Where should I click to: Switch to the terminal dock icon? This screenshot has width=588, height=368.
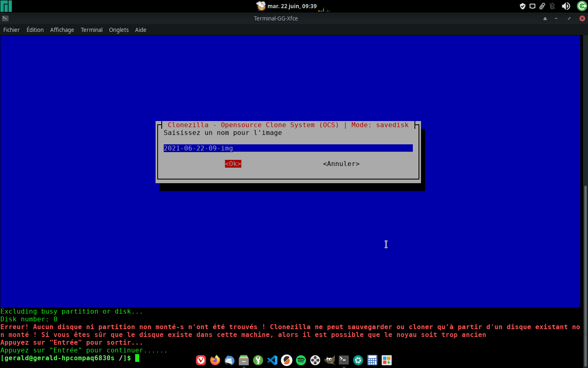[344, 360]
